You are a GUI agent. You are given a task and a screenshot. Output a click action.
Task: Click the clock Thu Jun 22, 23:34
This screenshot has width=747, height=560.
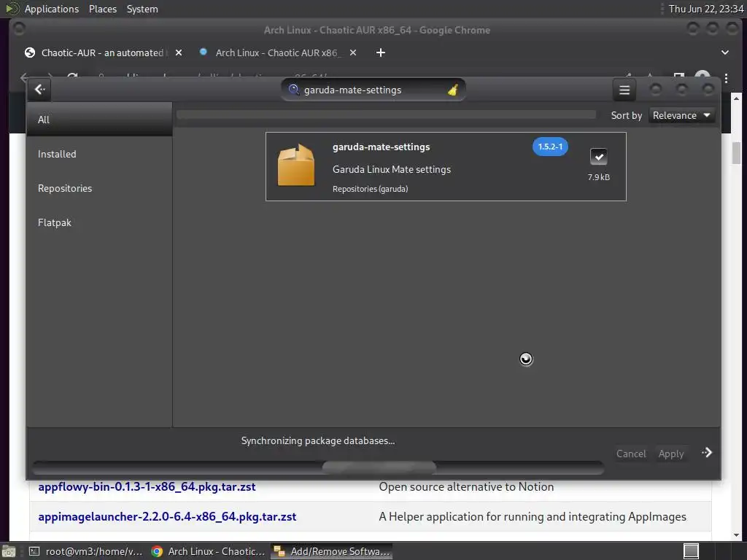coord(705,9)
